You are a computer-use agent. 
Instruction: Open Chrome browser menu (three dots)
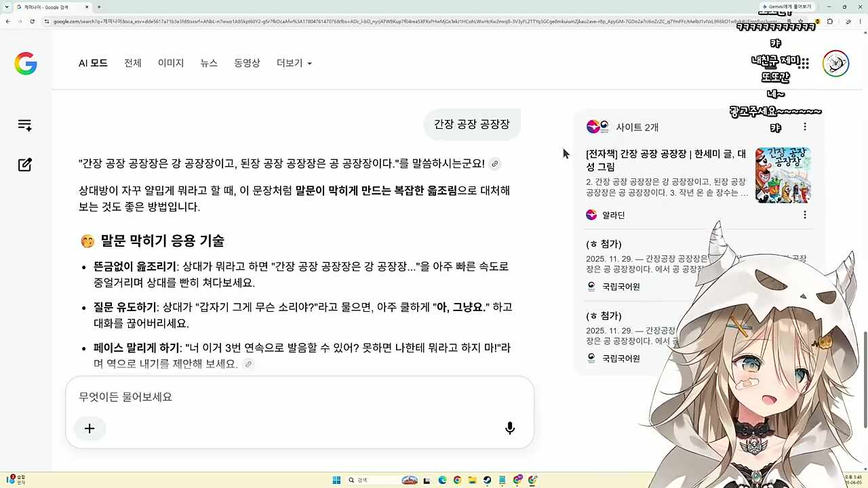859,22
